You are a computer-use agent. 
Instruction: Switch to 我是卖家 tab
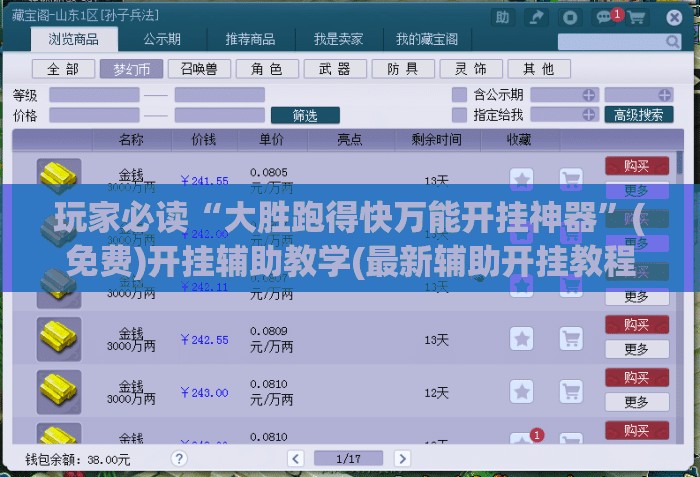[338, 39]
